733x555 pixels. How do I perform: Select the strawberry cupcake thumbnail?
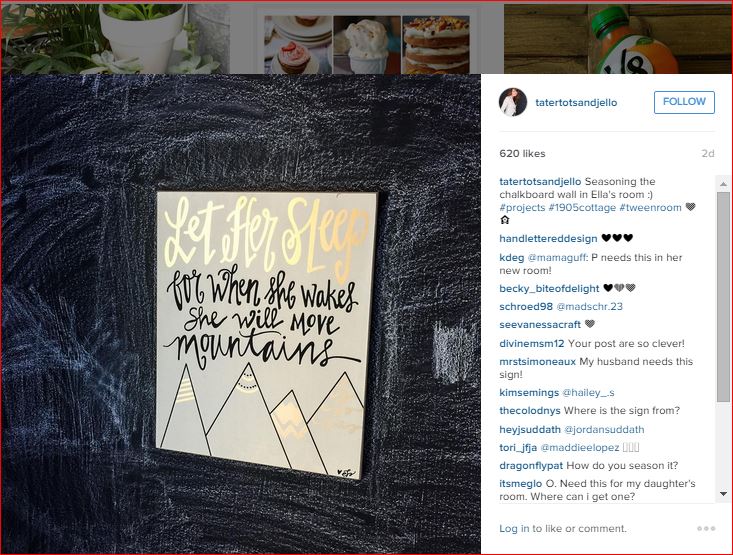298,45
